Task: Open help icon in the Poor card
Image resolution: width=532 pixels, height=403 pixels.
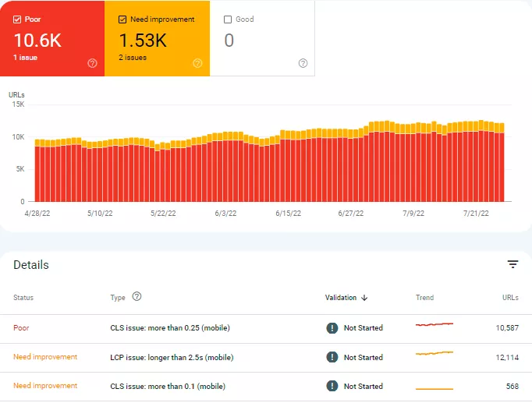Action: tap(92, 63)
